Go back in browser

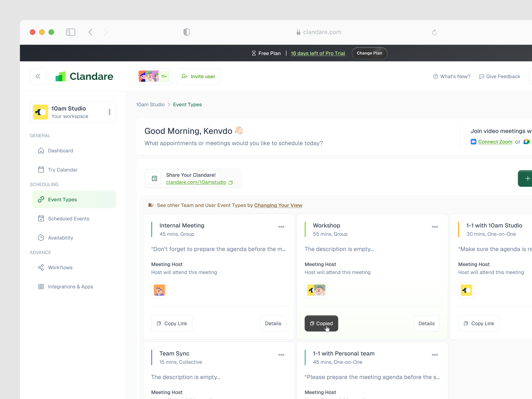(90, 32)
